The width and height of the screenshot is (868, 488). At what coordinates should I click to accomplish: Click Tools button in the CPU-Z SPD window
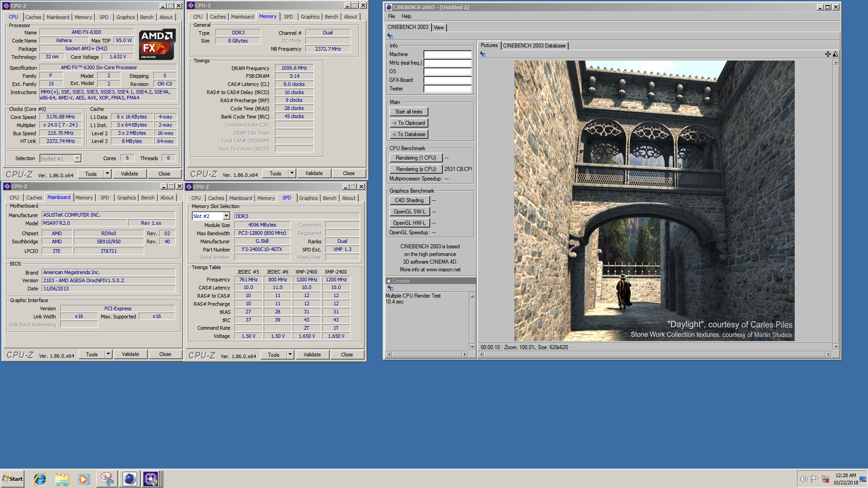coord(274,355)
